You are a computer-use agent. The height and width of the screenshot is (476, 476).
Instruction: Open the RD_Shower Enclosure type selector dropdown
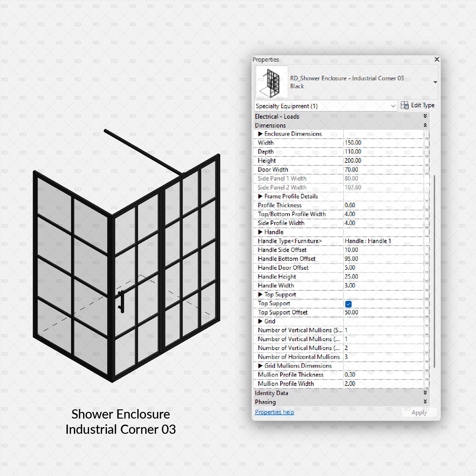click(x=435, y=82)
